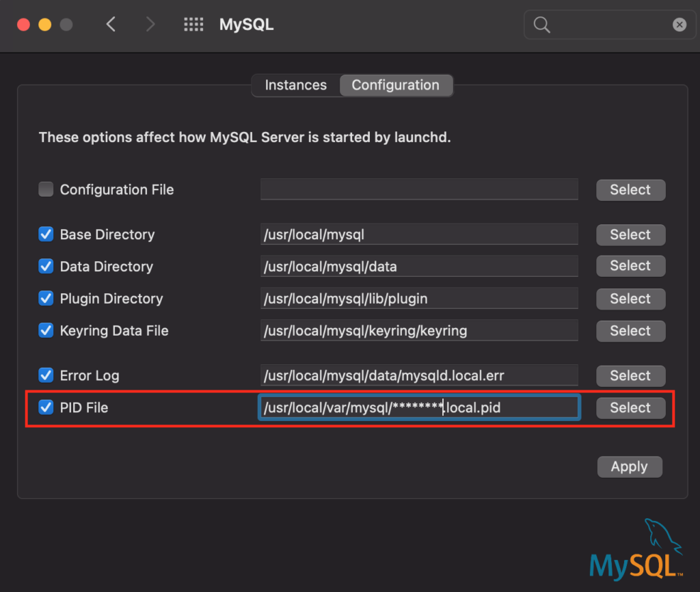Click Select next to Configuration File
Screen dimensions: 700x592
coord(630,190)
